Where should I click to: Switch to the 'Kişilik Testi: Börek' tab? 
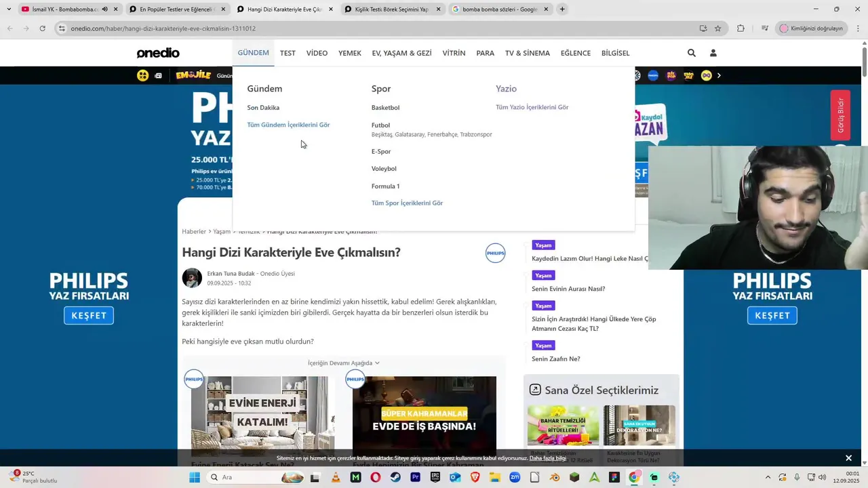click(x=392, y=9)
